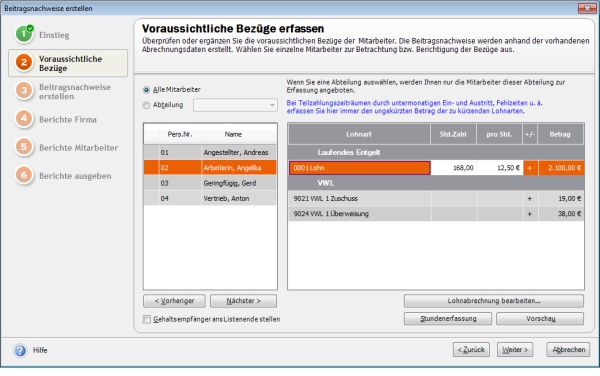Select the 9024 VWL 1 Überweisung row

point(436,213)
